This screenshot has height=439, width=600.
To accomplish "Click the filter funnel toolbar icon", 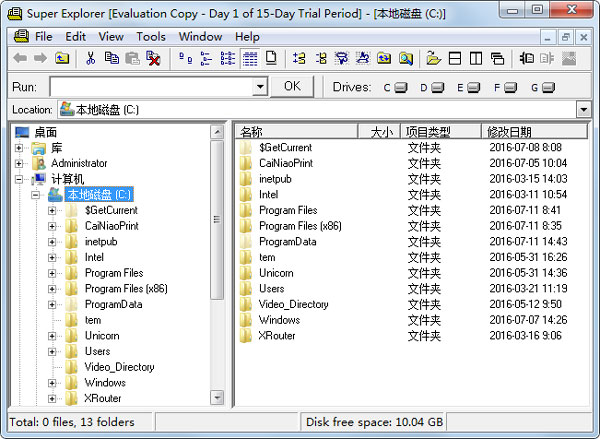I will click(x=341, y=59).
